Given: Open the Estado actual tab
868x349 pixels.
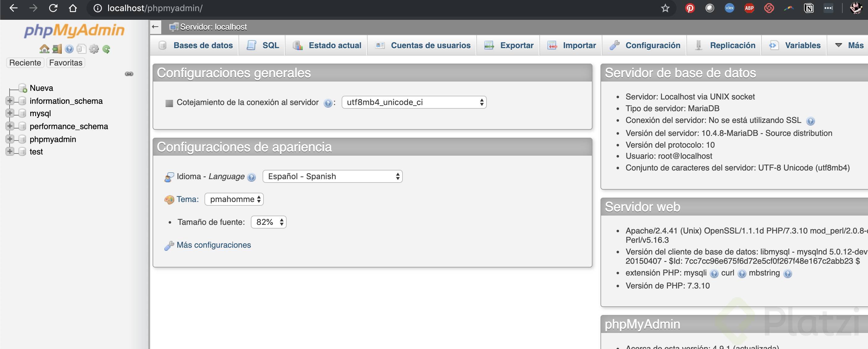Looking at the screenshot, I should (327, 45).
